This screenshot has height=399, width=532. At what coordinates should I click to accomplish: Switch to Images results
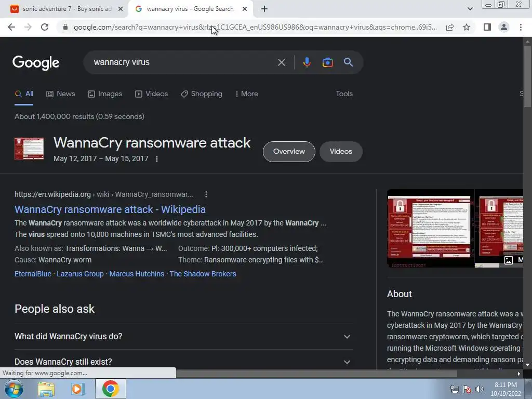click(105, 94)
